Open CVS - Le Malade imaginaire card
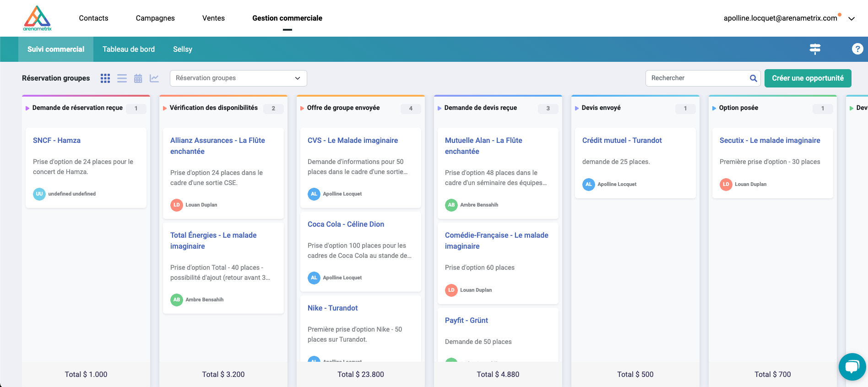This screenshot has height=387, width=868. coord(353,140)
